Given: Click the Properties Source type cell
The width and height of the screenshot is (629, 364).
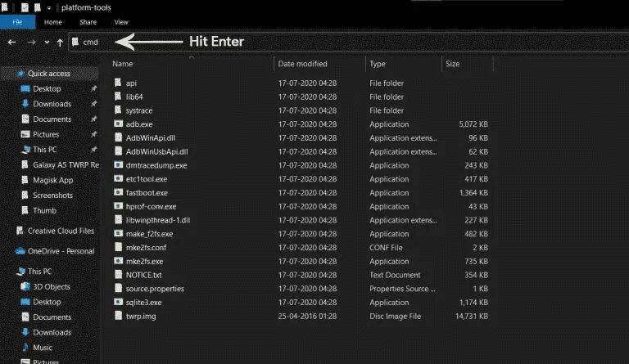Looking at the screenshot, I should [402, 288].
